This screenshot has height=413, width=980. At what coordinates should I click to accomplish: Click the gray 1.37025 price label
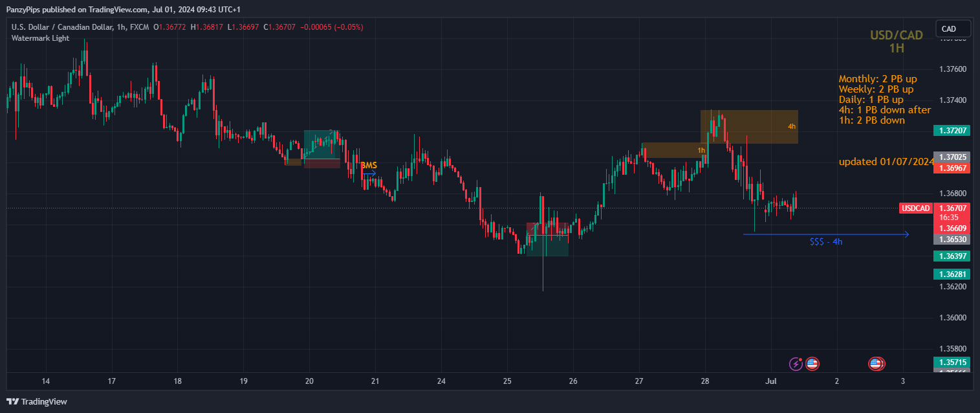(x=952, y=157)
